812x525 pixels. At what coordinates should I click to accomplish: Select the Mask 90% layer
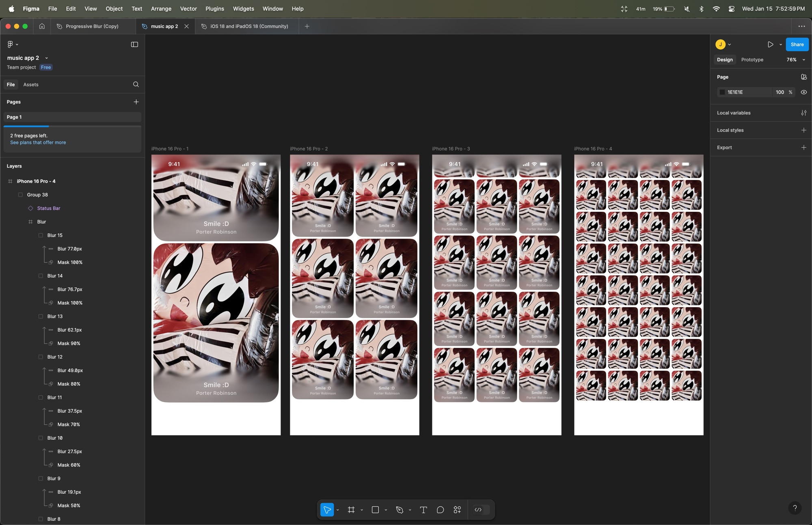(x=69, y=343)
